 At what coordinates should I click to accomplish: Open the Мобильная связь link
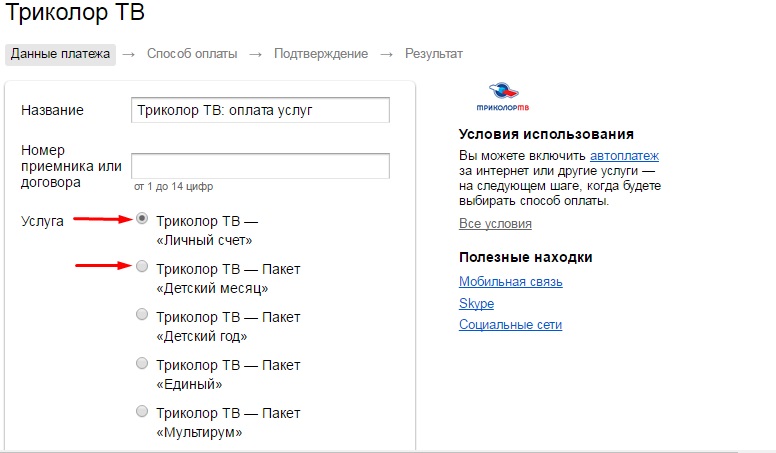[x=510, y=282]
